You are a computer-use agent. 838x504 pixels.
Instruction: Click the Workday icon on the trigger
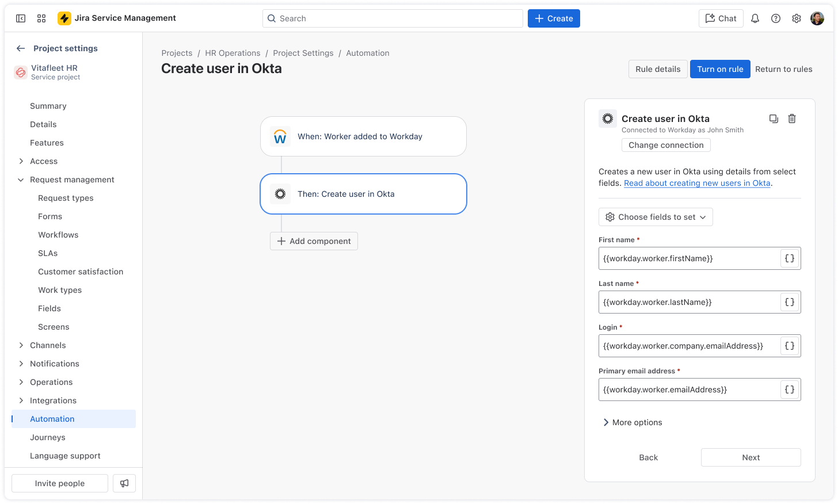pyautogui.click(x=280, y=136)
